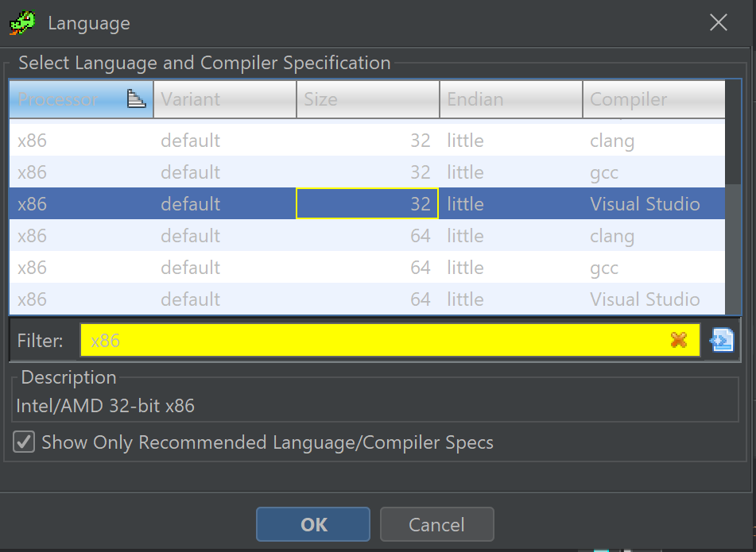The width and height of the screenshot is (756, 552).
Task: Click the Endian column header
Action: 511,99
